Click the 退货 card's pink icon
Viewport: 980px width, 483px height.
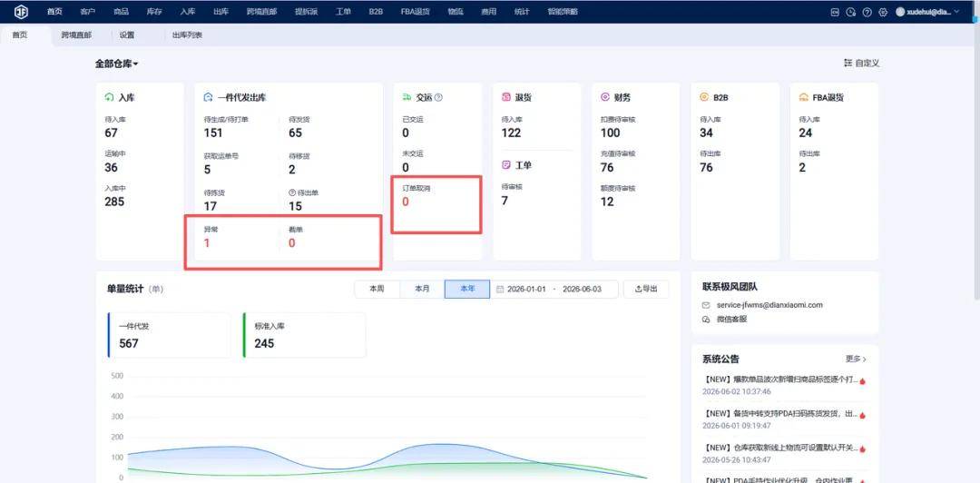[506, 98]
